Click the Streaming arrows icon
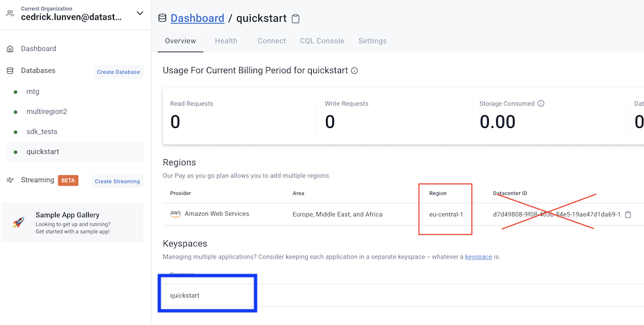 tap(10, 180)
